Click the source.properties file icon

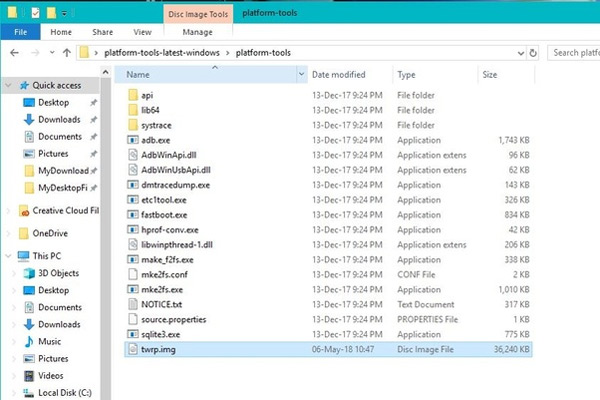[133, 319]
